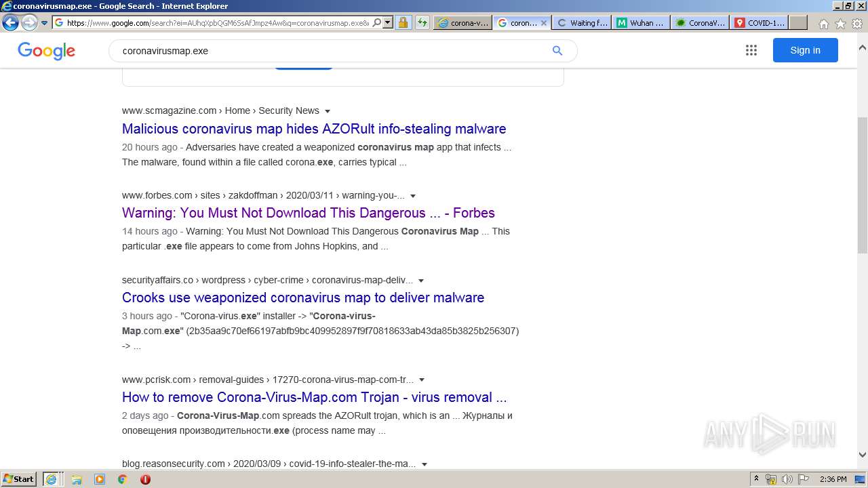Click the green refresh page icon
Viewport: 868px width, 488px height.
click(x=422, y=22)
